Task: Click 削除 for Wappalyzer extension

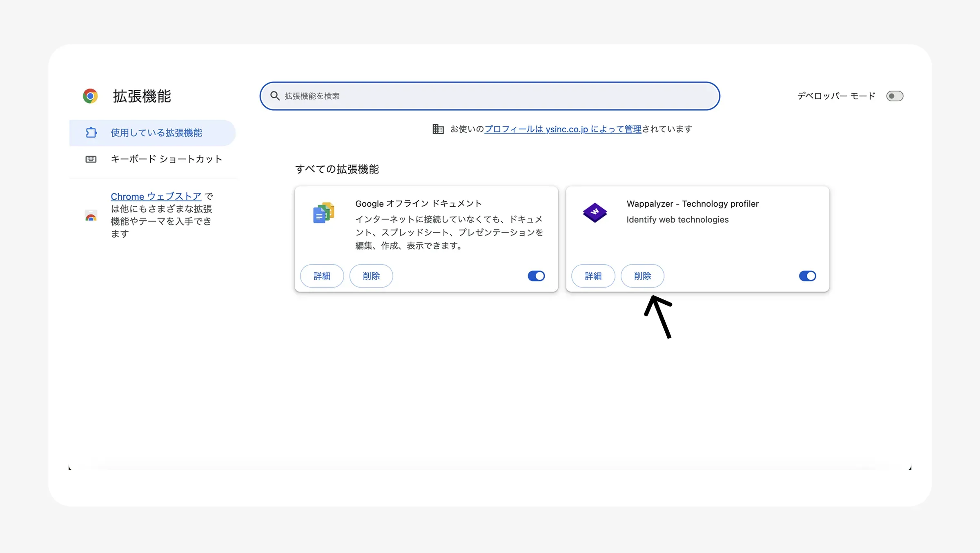Action: coord(642,276)
